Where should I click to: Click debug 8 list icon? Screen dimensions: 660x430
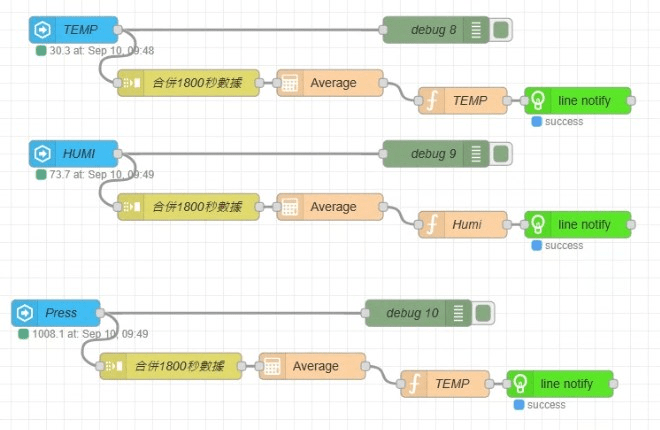click(x=476, y=30)
